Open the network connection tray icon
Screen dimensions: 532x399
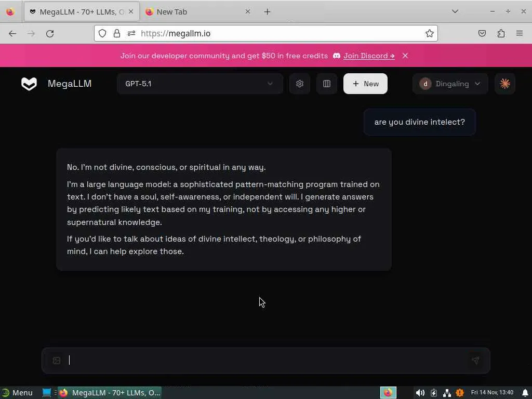point(447,393)
